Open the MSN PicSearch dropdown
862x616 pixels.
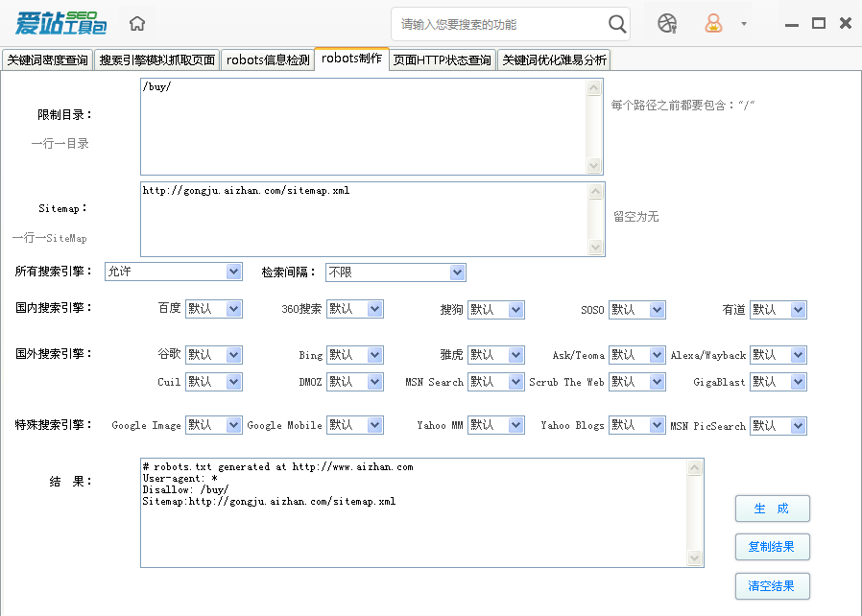click(778, 425)
